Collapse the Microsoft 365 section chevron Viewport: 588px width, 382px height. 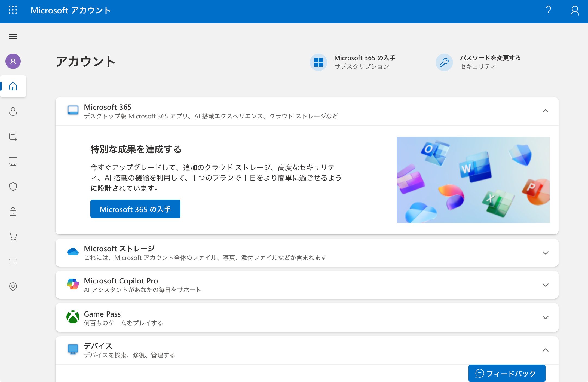pos(546,111)
